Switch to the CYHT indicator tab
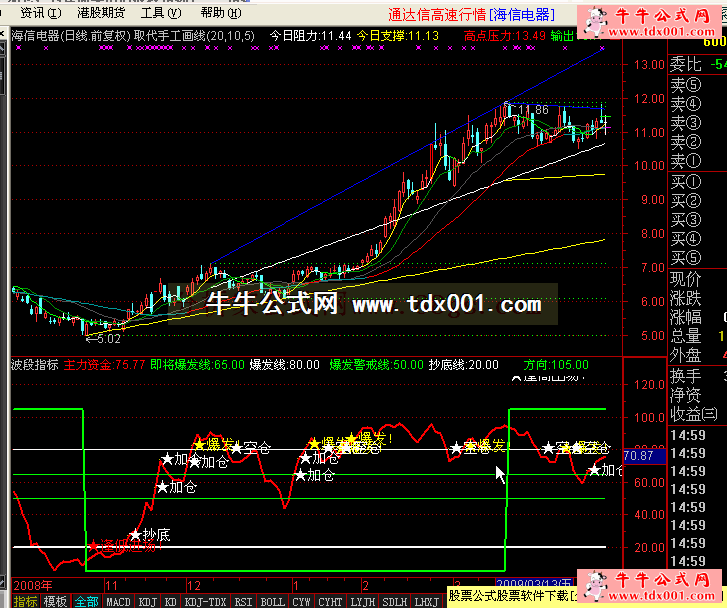 (x=330, y=602)
